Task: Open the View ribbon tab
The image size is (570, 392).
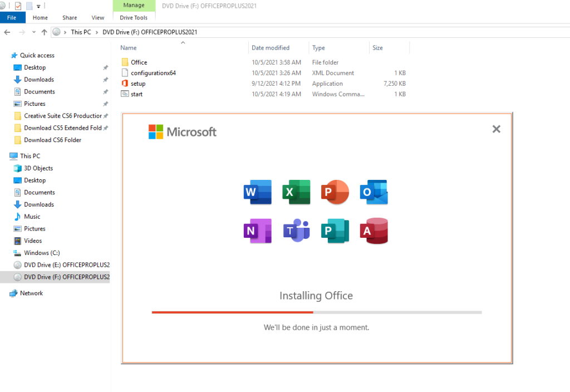Action: [x=98, y=17]
